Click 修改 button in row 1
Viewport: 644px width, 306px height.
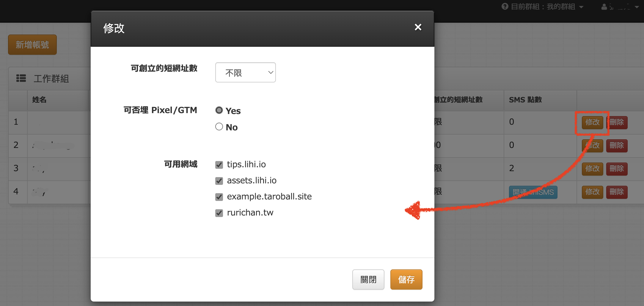pos(592,122)
